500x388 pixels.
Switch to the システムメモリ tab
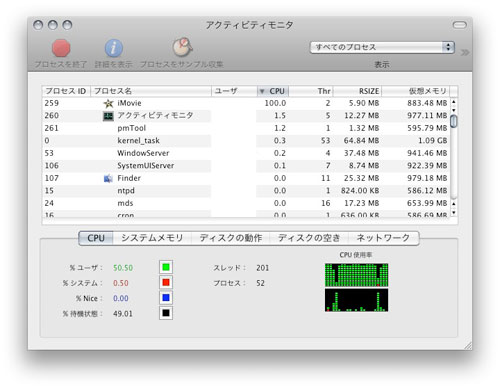coord(152,238)
